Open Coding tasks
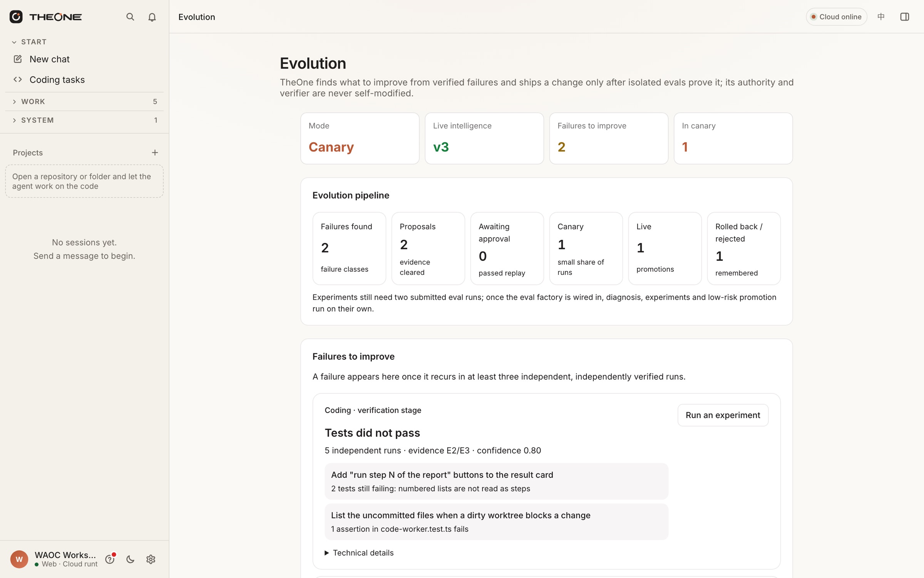The height and width of the screenshot is (578, 924). pyautogui.click(x=84, y=79)
